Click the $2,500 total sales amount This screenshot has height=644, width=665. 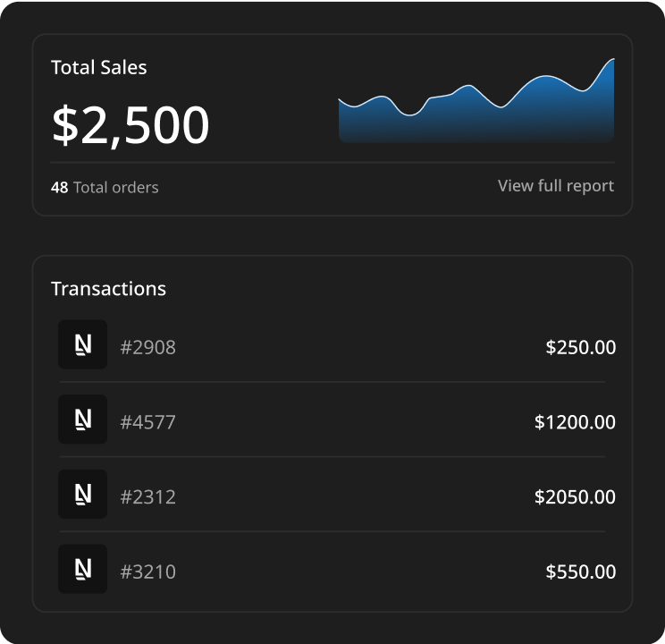pos(130,125)
